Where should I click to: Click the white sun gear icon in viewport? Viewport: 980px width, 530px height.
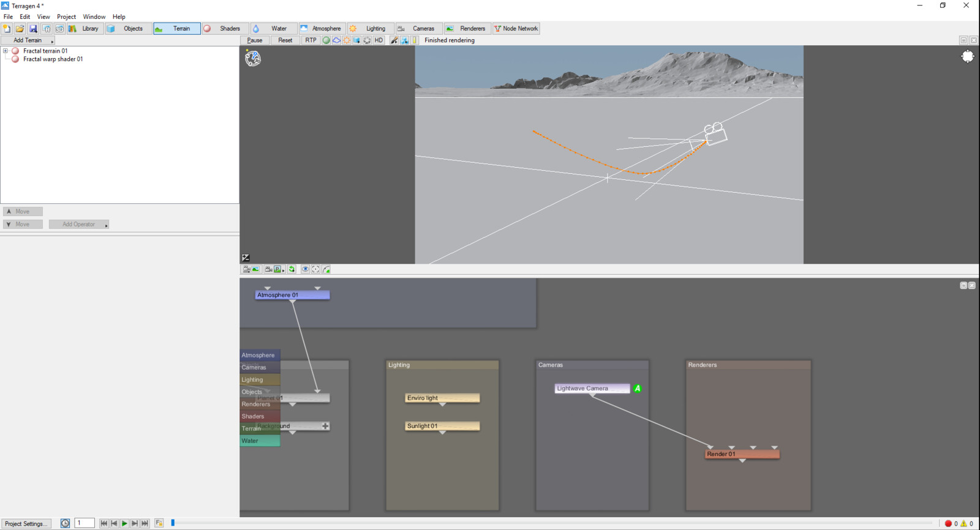(x=968, y=56)
